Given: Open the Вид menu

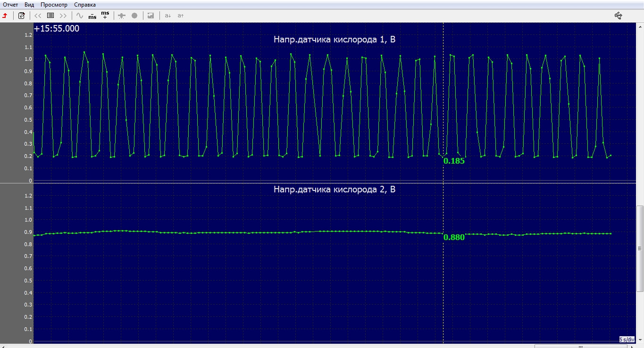Looking at the screenshot, I should pos(29,5).
